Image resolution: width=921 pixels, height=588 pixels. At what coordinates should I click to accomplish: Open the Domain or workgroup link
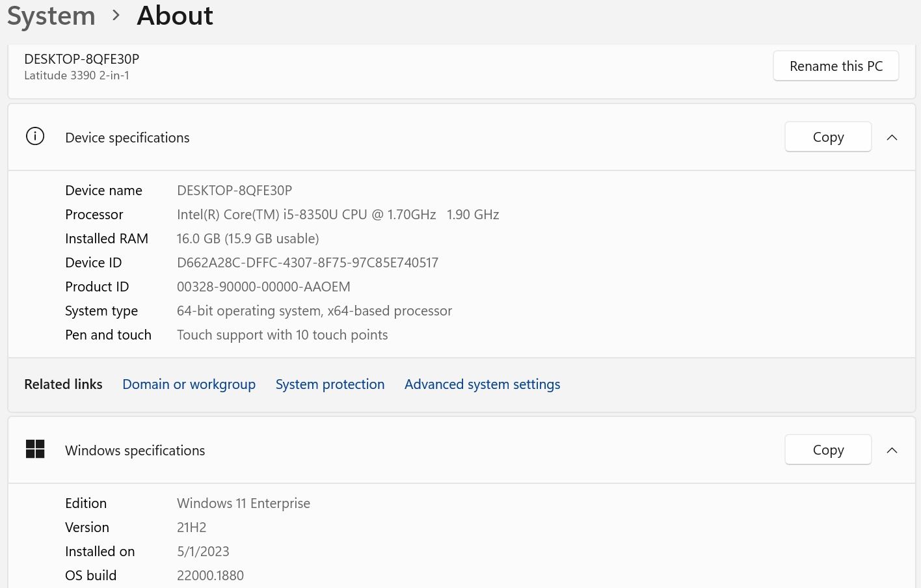click(x=189, y=384)
